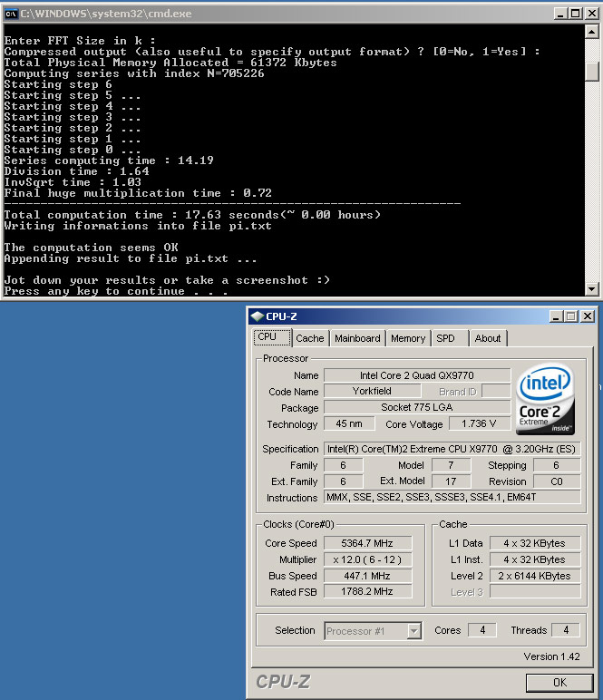The height and width of the screenshot is (700, 603).
Task: Click the Multiplier value 'x 12.0 ( 6 - 12 )'
Action: pyautogui.click(x=367, y=559)
